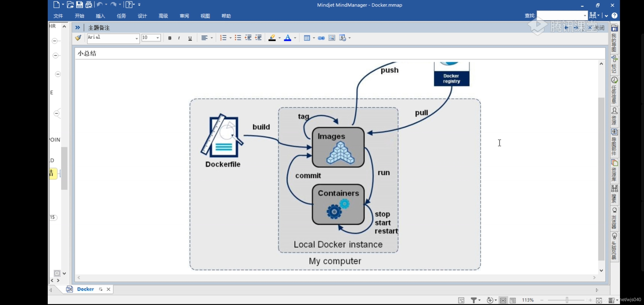
Task: Open the font size 10 dropdown
Action: [x=158, y=38]
